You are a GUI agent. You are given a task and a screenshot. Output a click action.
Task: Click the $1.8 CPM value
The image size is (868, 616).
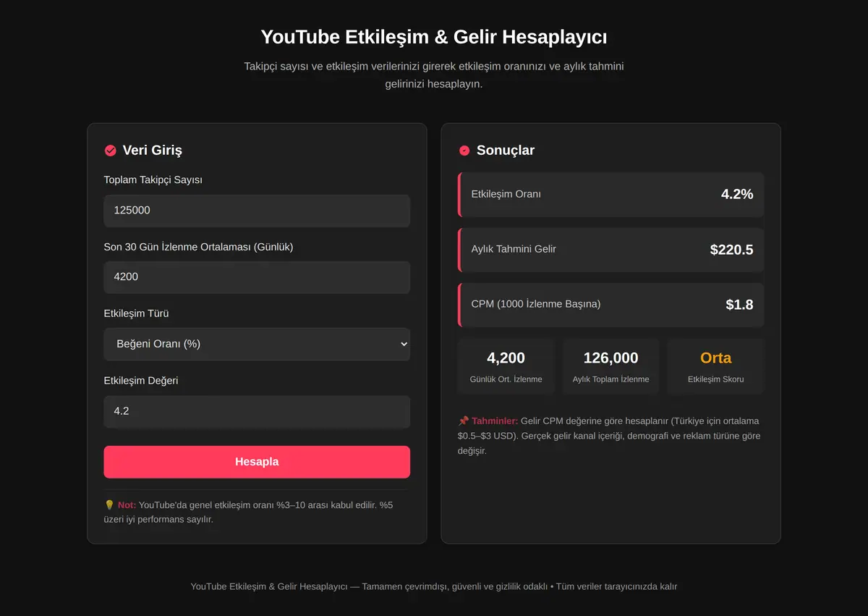[739, 305]
